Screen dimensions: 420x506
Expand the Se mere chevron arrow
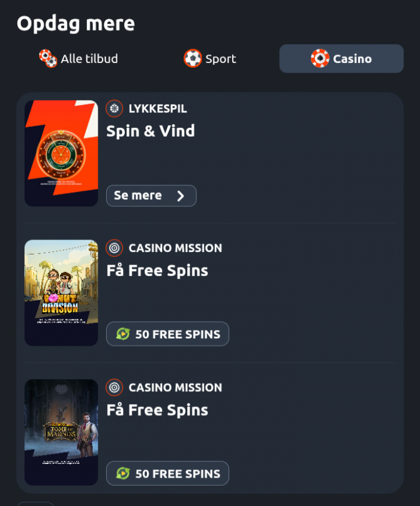coord(181,196)
